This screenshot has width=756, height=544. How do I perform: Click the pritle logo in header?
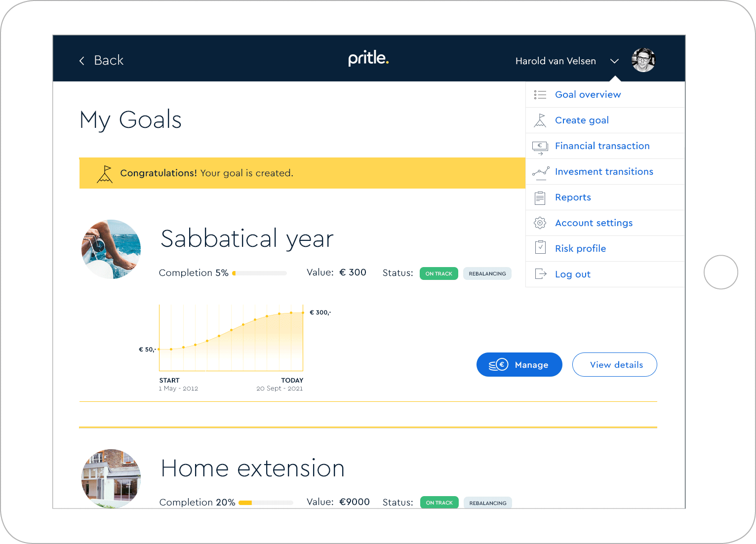[368, 59]
